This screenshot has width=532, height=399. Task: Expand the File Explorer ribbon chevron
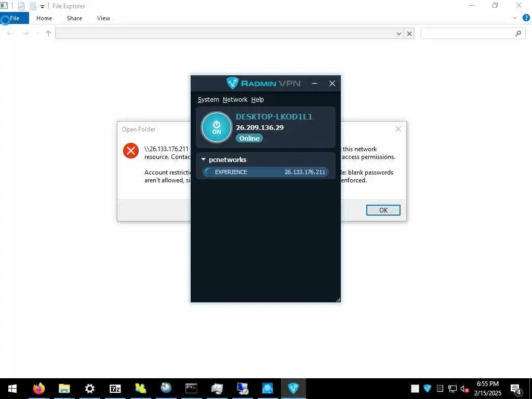(515, 18)
